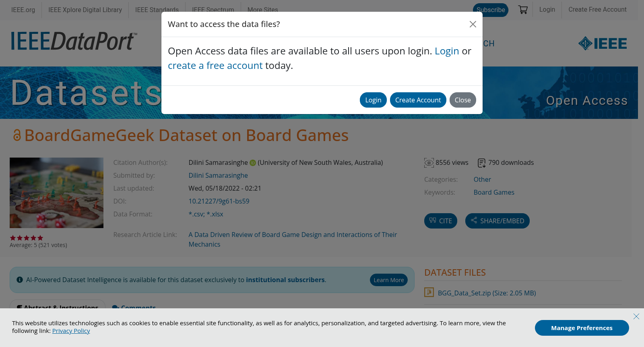Click the dataset title BoardGameGeek Dataset on Board Games
This screenshot has height=347, width=644.
(x=186, y=135)
